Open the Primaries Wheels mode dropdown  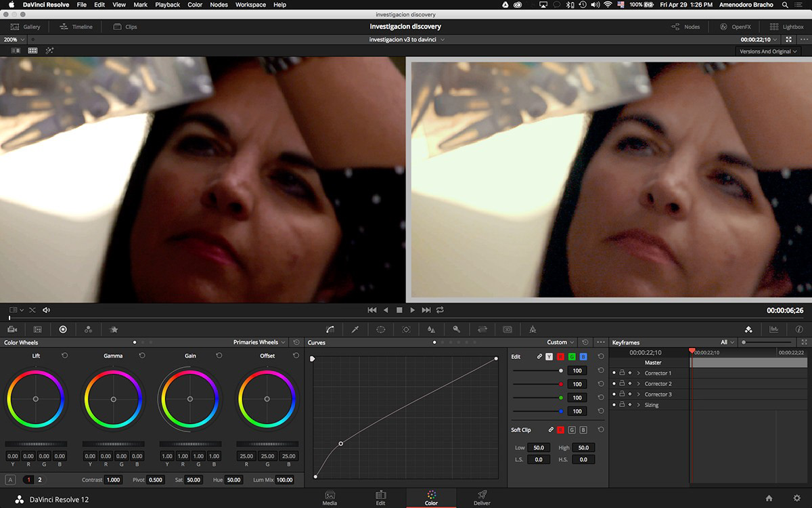[x=259, y=342]
